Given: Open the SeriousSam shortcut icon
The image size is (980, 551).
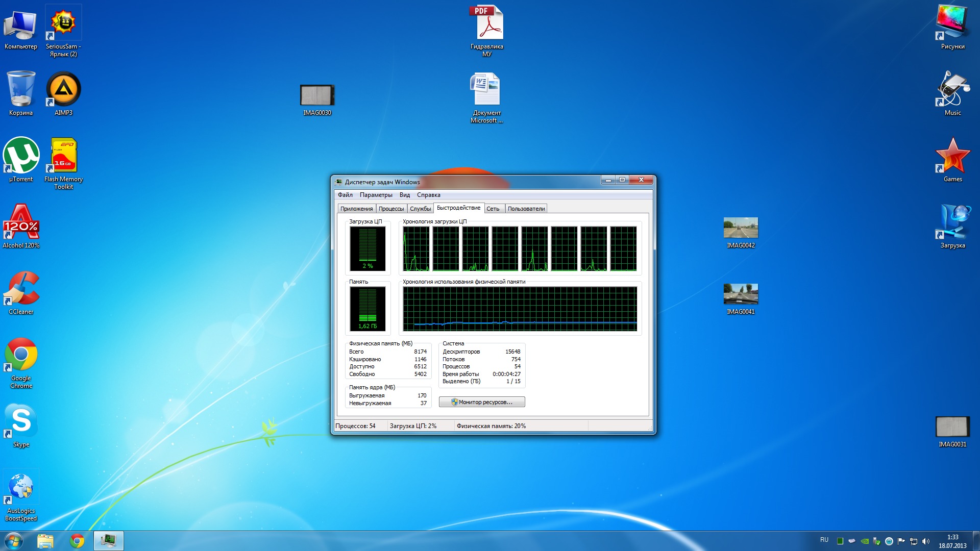Looking at the screenshot, I should point(63,31).
